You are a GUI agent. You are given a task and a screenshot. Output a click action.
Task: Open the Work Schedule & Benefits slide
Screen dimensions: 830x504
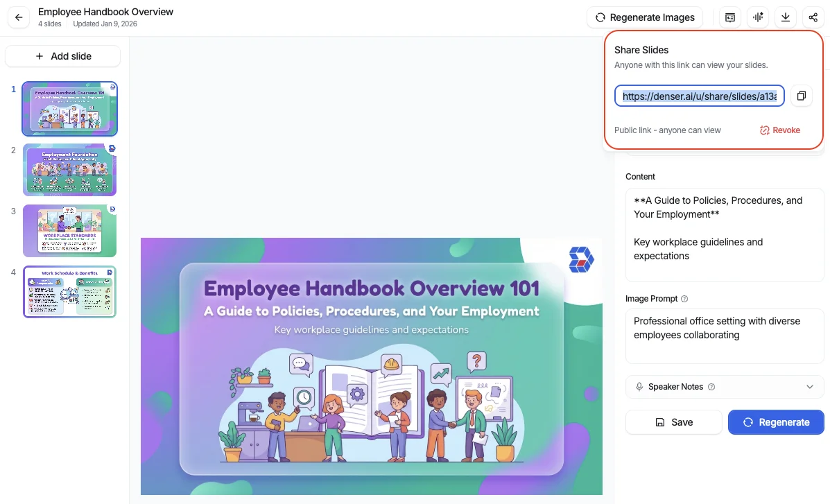point(69,292)
